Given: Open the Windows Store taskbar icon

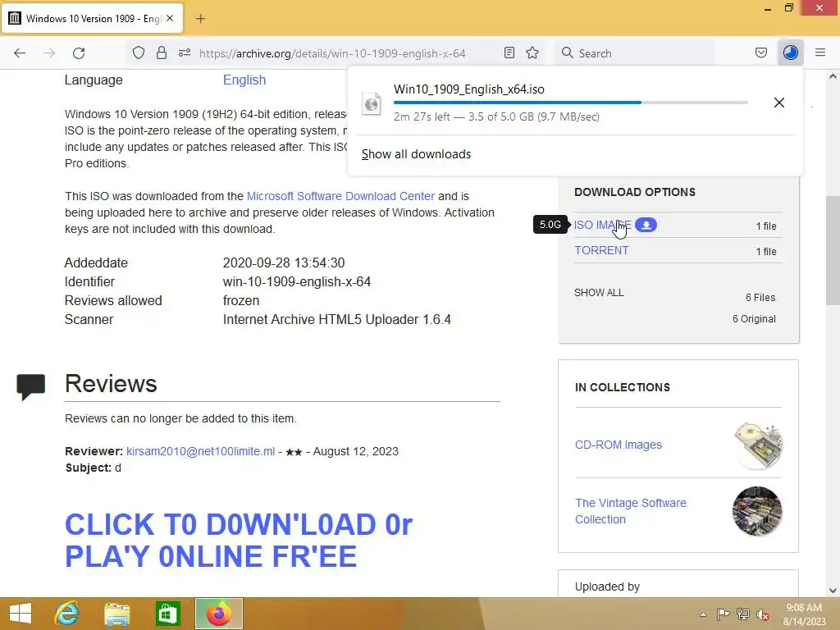Looking at the screenshot, I should [x=167, y=614].
